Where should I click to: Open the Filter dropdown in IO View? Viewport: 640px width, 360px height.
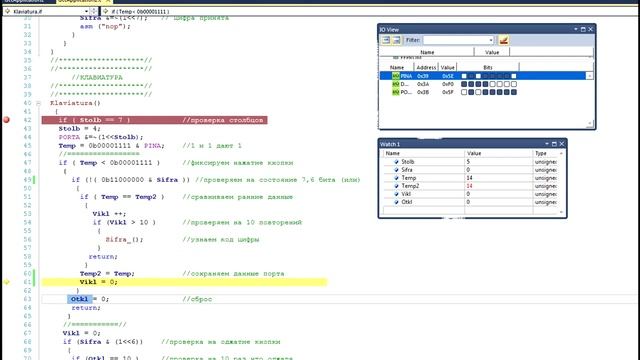click(x=491, y=40)
